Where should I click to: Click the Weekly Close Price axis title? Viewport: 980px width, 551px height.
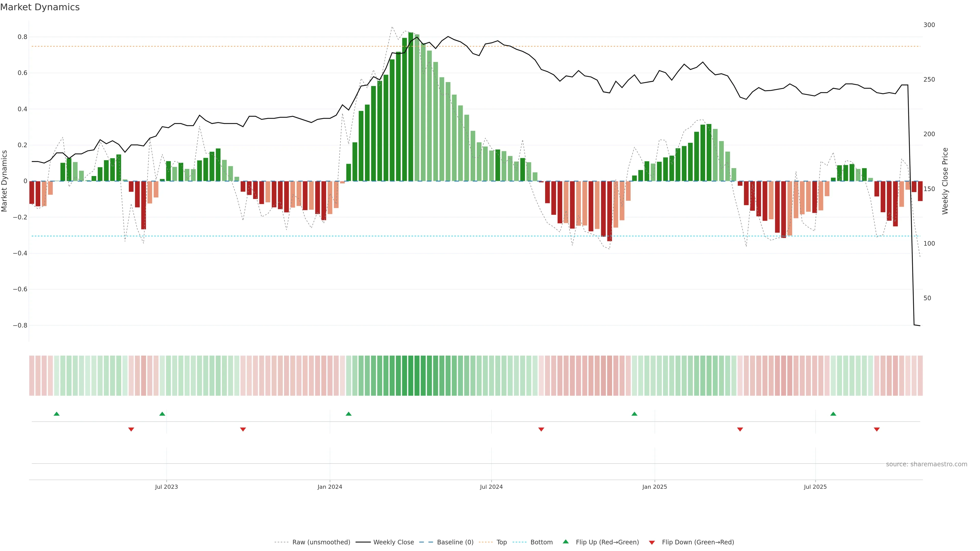tap(945, 181)
